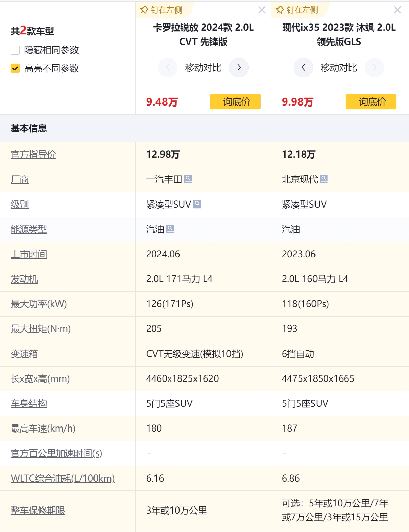Open the 官方指导价 parameter link
Screen dimensions: 409x532
coord(33,154)
